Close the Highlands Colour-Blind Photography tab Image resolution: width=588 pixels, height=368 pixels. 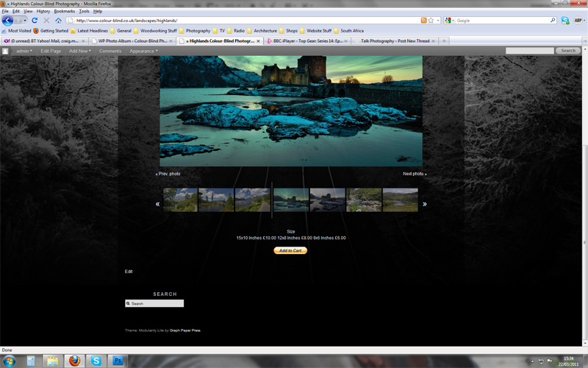(x=259, y=41)
